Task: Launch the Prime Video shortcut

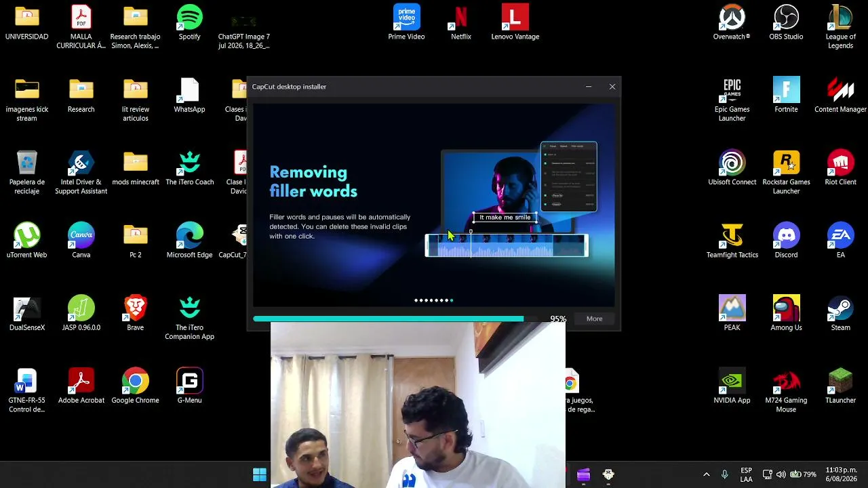Action: (x=407, y=23)
